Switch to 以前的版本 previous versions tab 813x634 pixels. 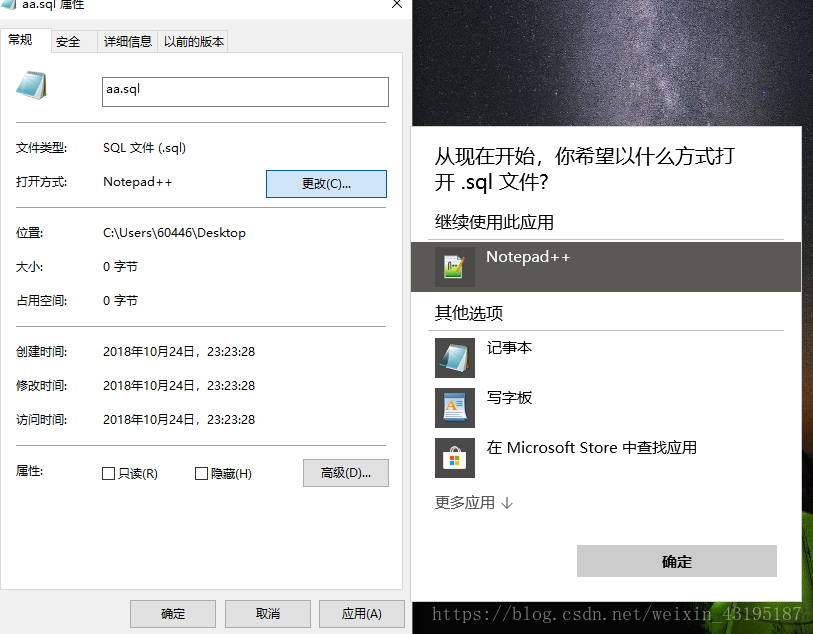193,42
